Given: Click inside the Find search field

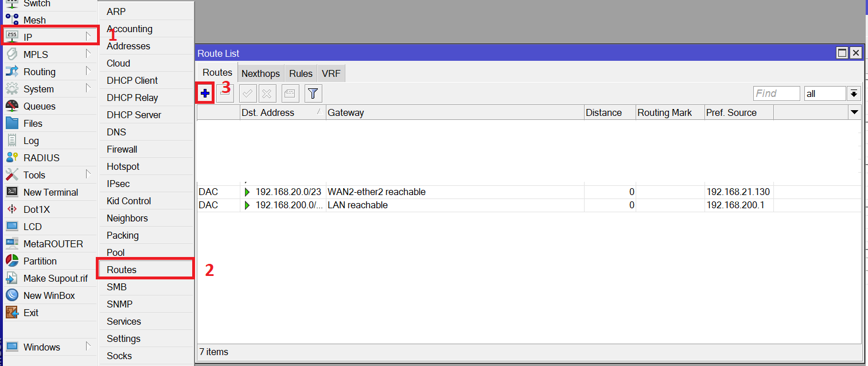Looking at the screenshot, I should 776,93.
